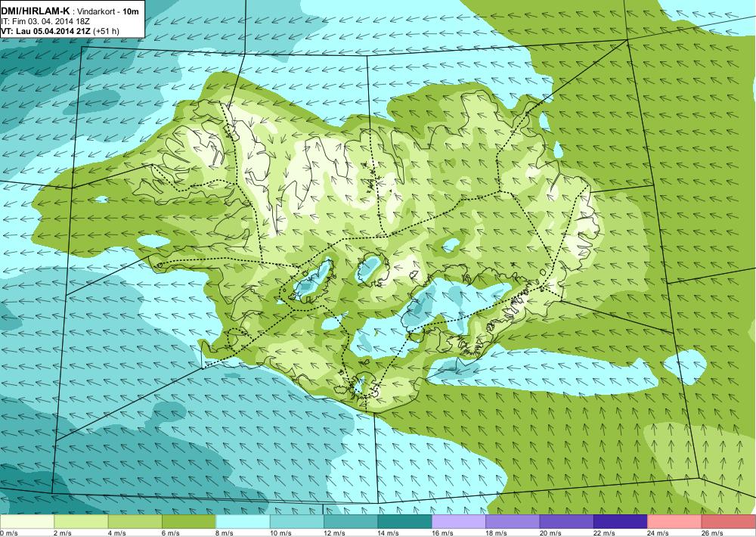Click the 8-10 m/s pale cyan legend swatch

[243, 522]
